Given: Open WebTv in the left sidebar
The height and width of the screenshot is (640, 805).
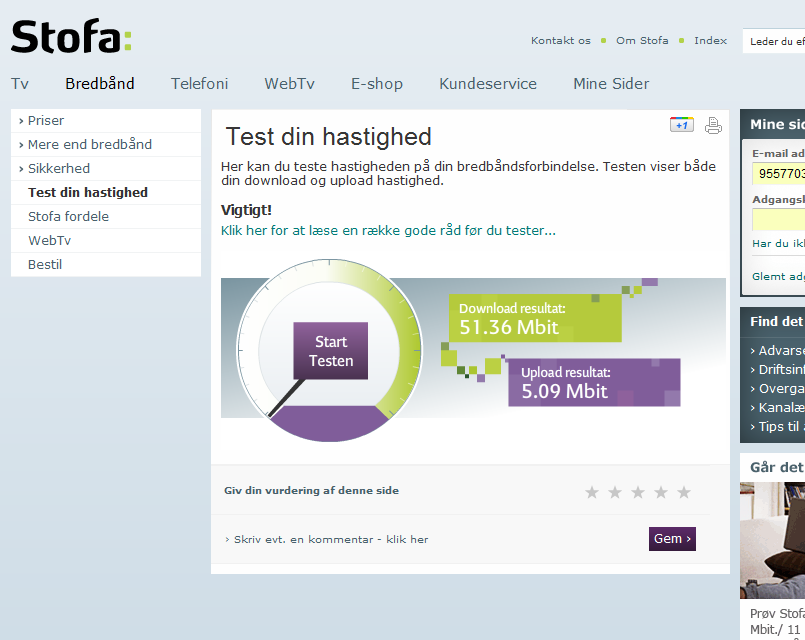Looking at the screenshot, I should point(106,241).
